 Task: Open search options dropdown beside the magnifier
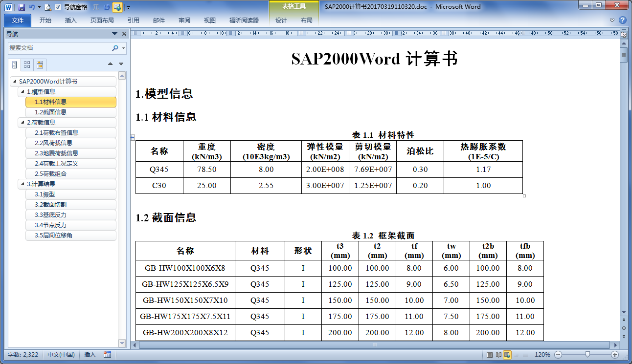tap(123, 48)
